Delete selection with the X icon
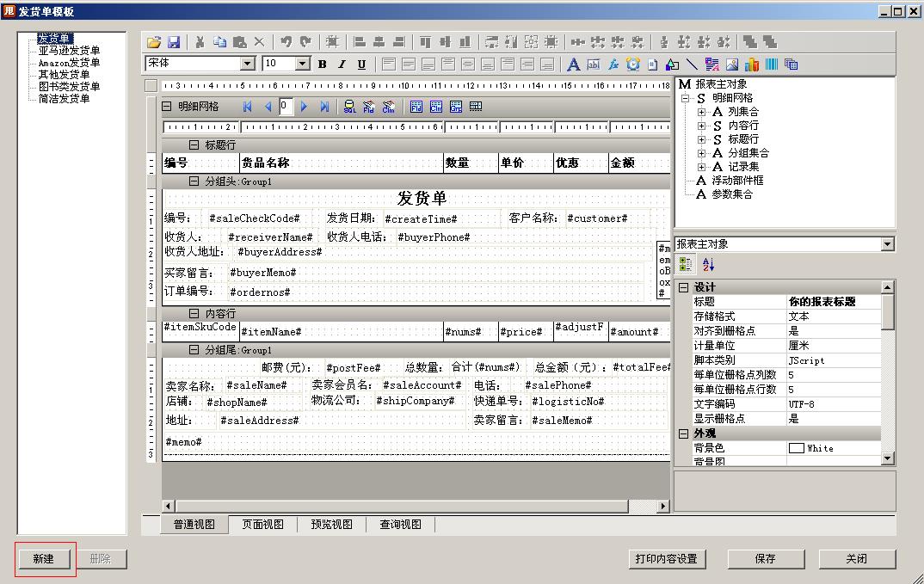The width and height of the screenshot is (924, 584). click(x=259, y=42)
